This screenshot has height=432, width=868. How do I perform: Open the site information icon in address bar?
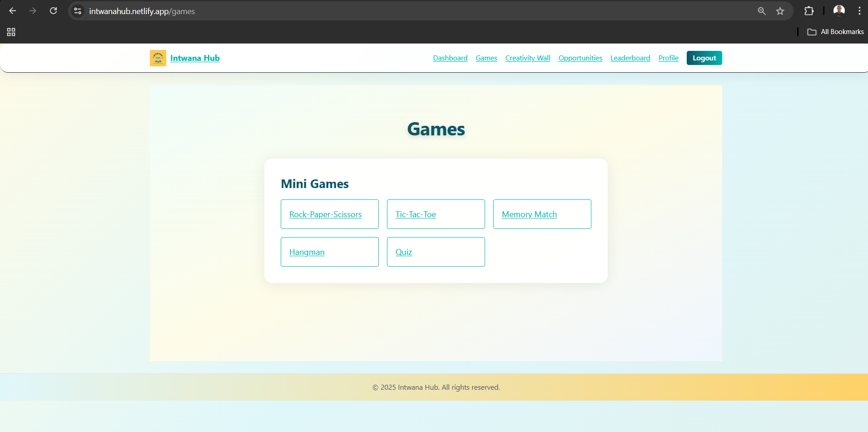77,10
